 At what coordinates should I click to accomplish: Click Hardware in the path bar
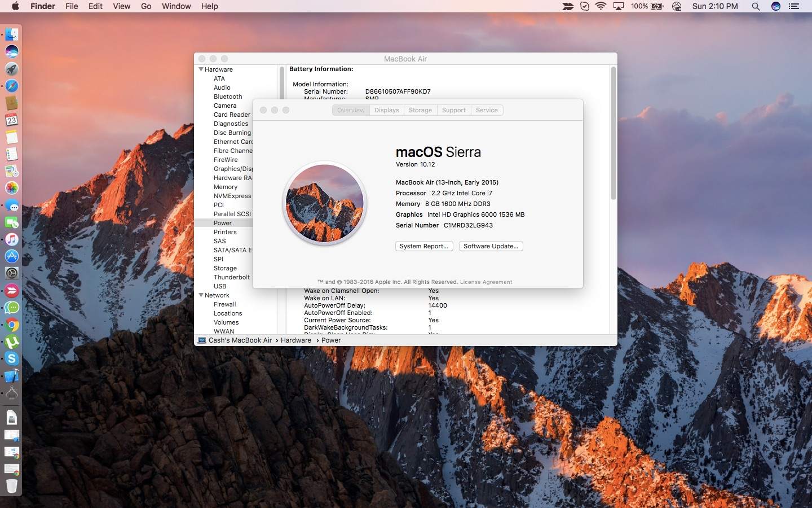point(296,340)
